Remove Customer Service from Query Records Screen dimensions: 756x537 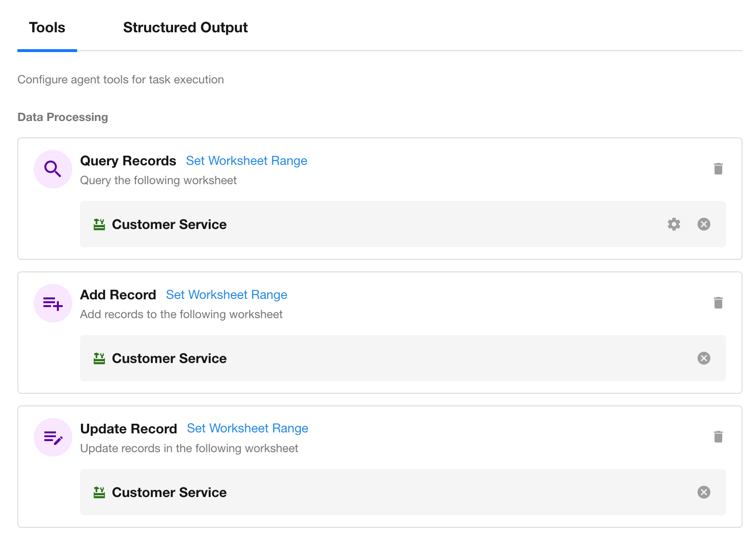click(x=703, y=224)
